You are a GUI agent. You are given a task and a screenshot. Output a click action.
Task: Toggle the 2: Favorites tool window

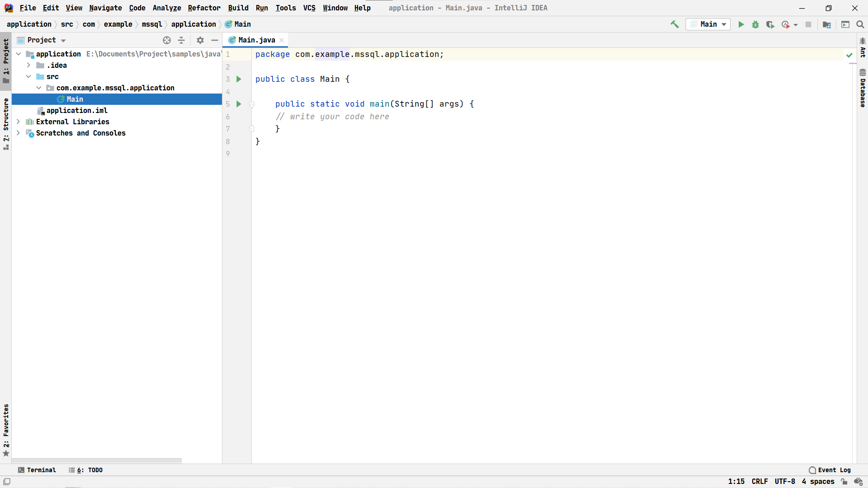point(6,430)
